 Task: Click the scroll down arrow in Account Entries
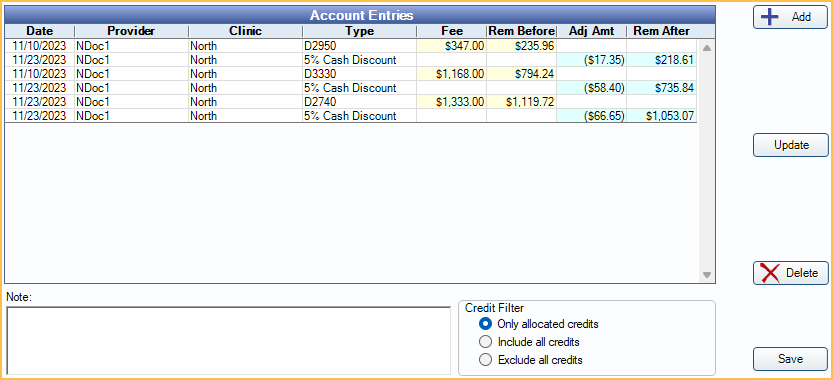pos(707,275)
